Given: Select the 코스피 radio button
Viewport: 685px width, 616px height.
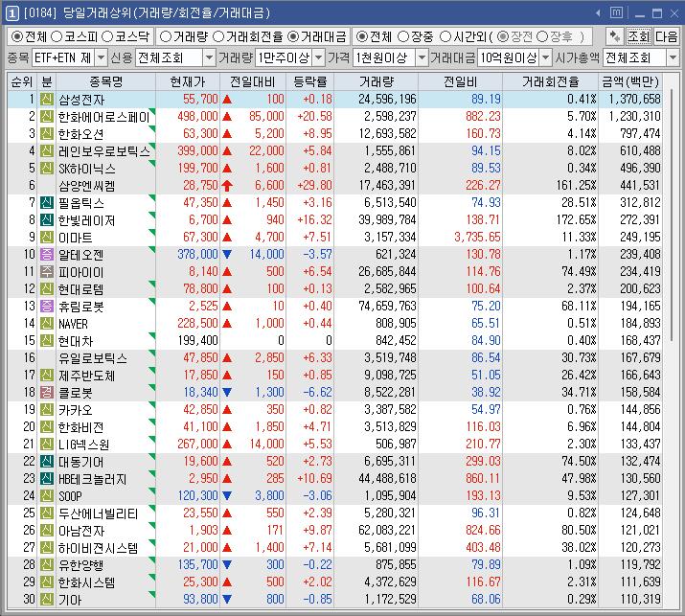Looking at the screenshot, I should (57, 36).
